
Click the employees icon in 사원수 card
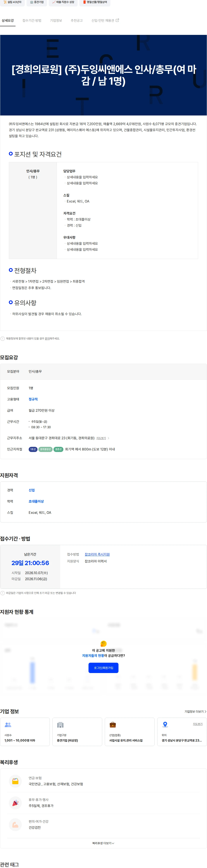(x=8, y=725)
